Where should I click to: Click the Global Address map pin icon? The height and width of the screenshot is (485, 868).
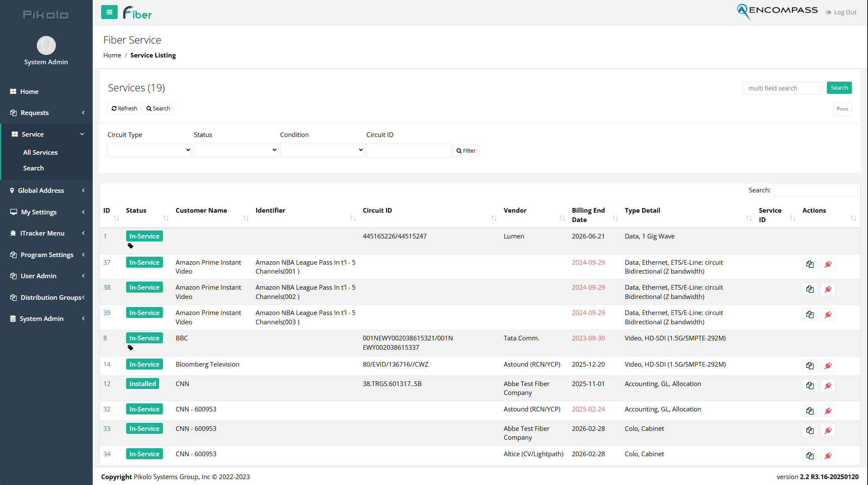tap(12, 190)
